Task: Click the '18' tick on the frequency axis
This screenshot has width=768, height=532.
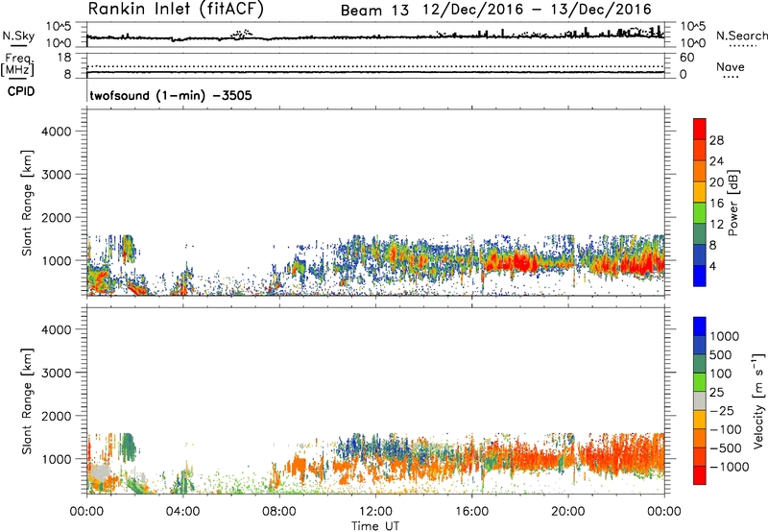Action: tap(64, 58)
